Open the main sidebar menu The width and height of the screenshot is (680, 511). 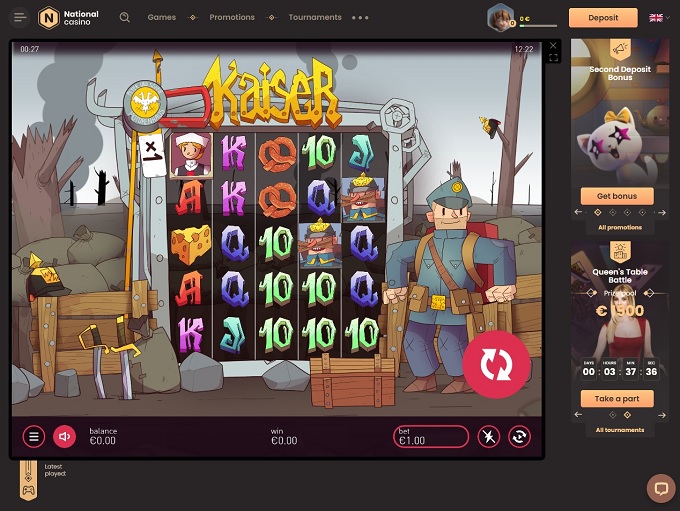point(20,17)
